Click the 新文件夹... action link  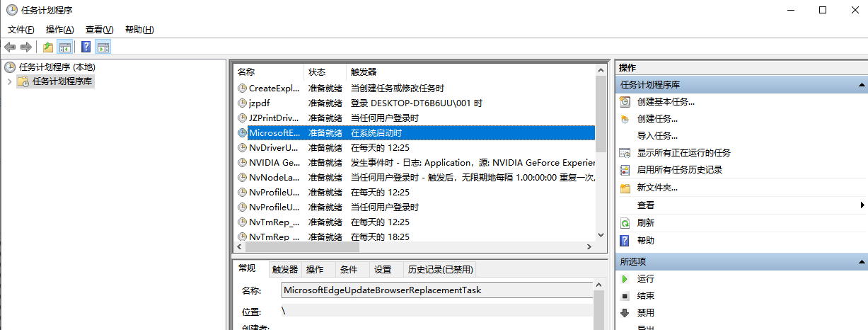coord(657,188)
